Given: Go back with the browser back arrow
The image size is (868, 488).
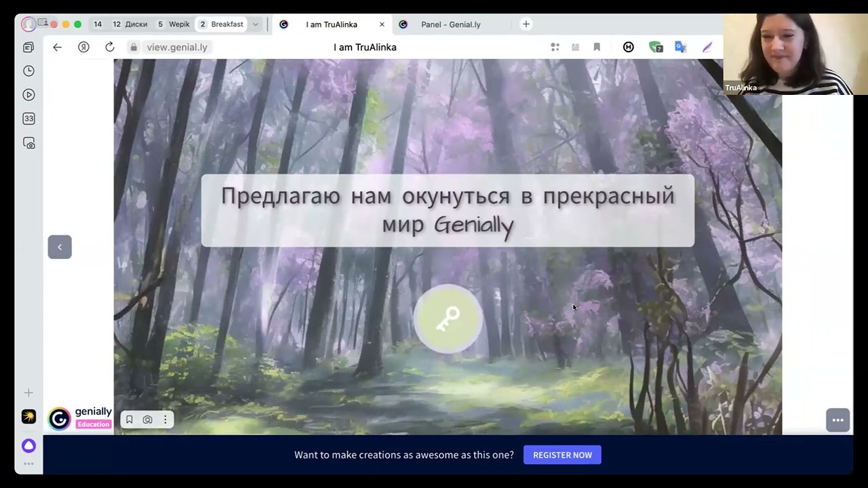Looking at the screenshot, I should (58, 47).
